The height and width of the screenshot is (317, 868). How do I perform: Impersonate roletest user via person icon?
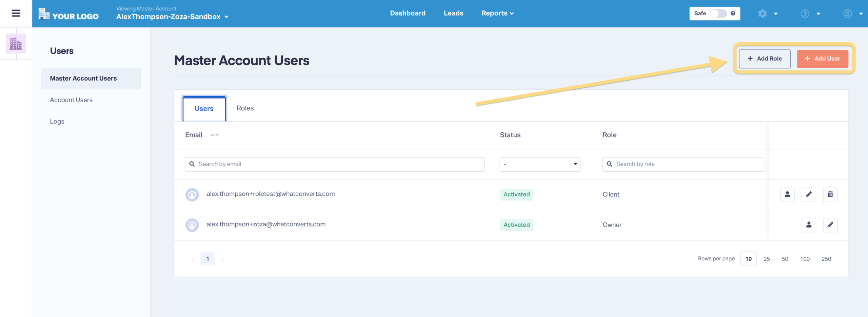(787, 194)
